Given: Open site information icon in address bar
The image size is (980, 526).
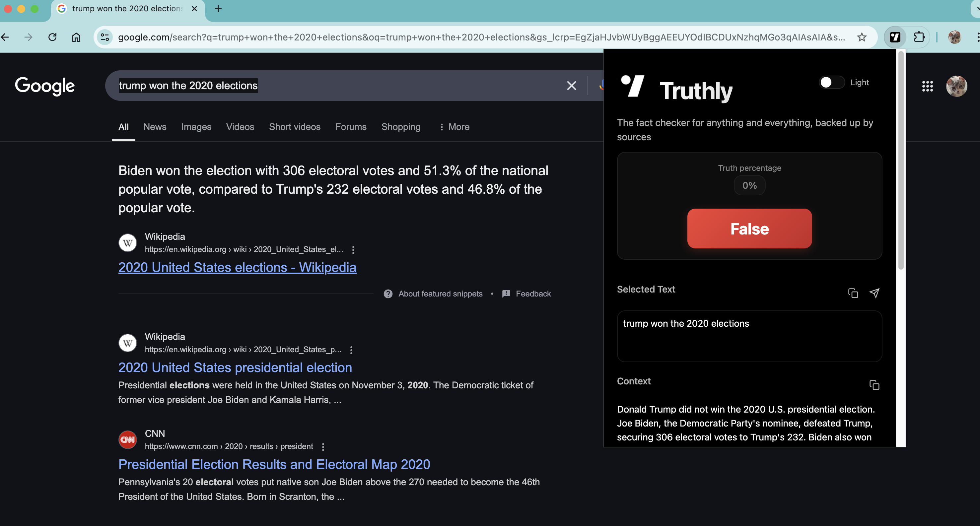Looking at the screenshot, I should [x=105, y=37].
